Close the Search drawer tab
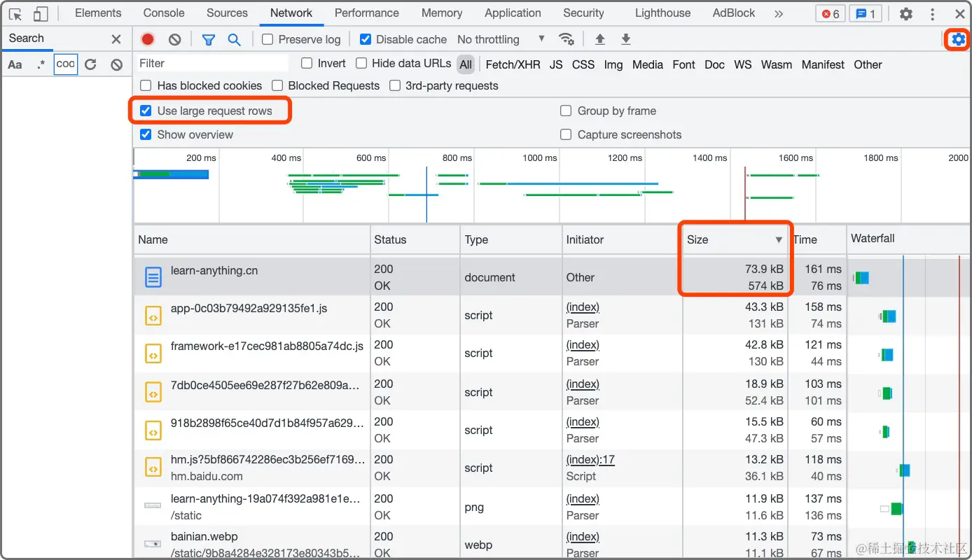Viewport: 972px width, 560px height. [x=116, y=39]
